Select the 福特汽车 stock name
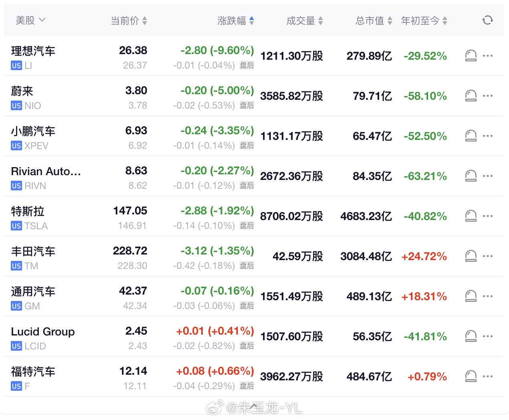The height and width of the screenshot is (420, 509). coord(33,372)
